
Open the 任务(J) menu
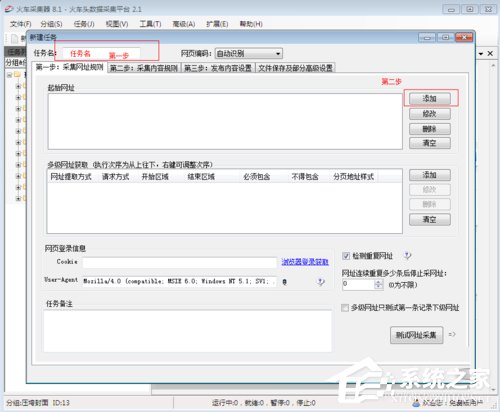click(x=84, y=24)
